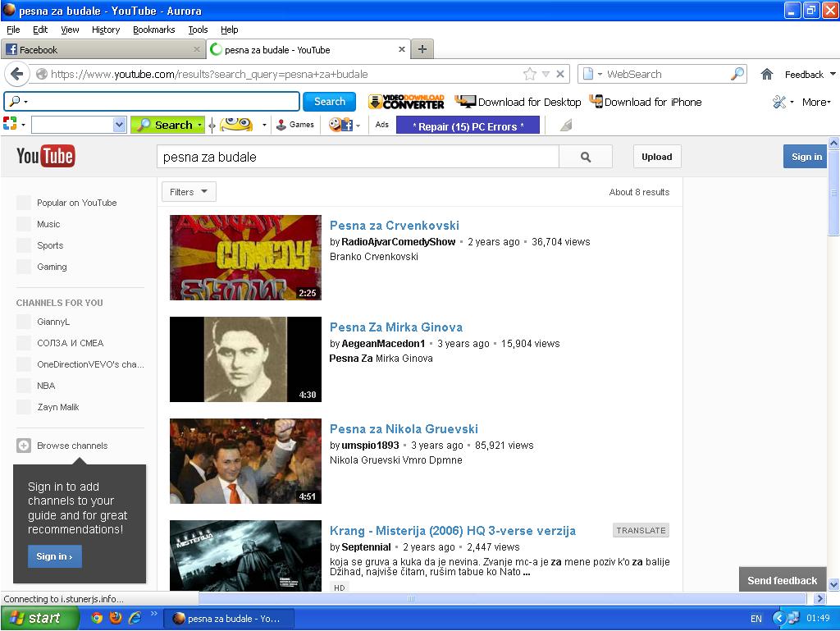Click the Sign in button in the guide box
This screenshot has height=631, width=840.
click(55, 556)
